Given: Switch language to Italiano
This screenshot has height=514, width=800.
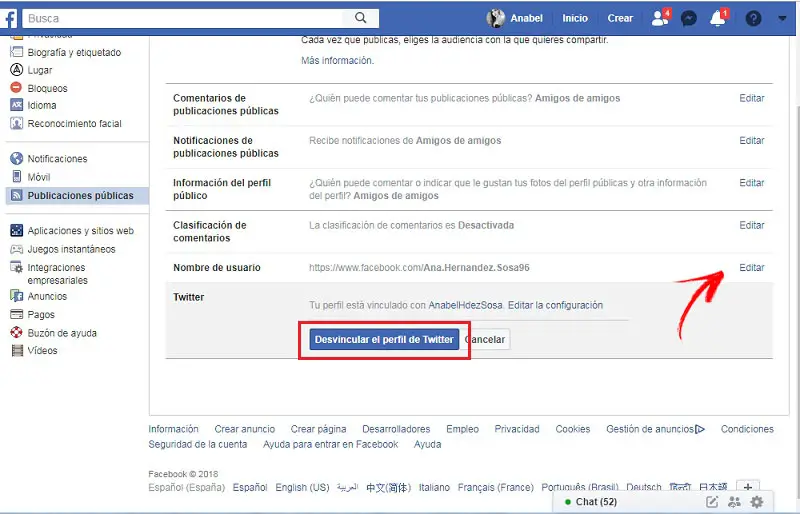Looking at the screenshot, I should tap(434, 487).
